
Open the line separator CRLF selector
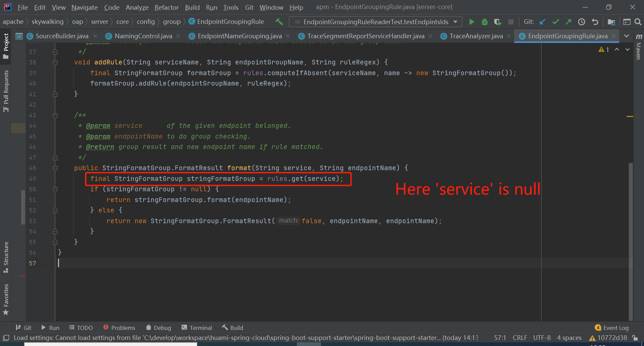(x=520, y=338)
